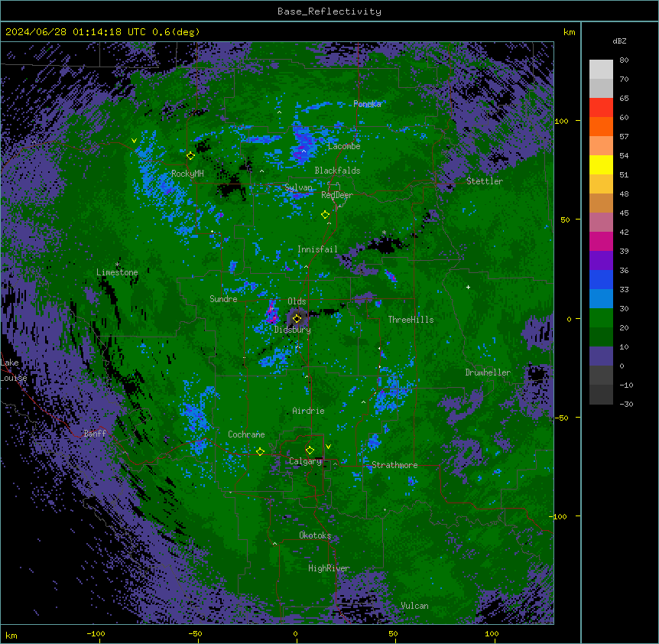
Task: Click the yellow radar site marker near Olds
Action: [297, 319]
